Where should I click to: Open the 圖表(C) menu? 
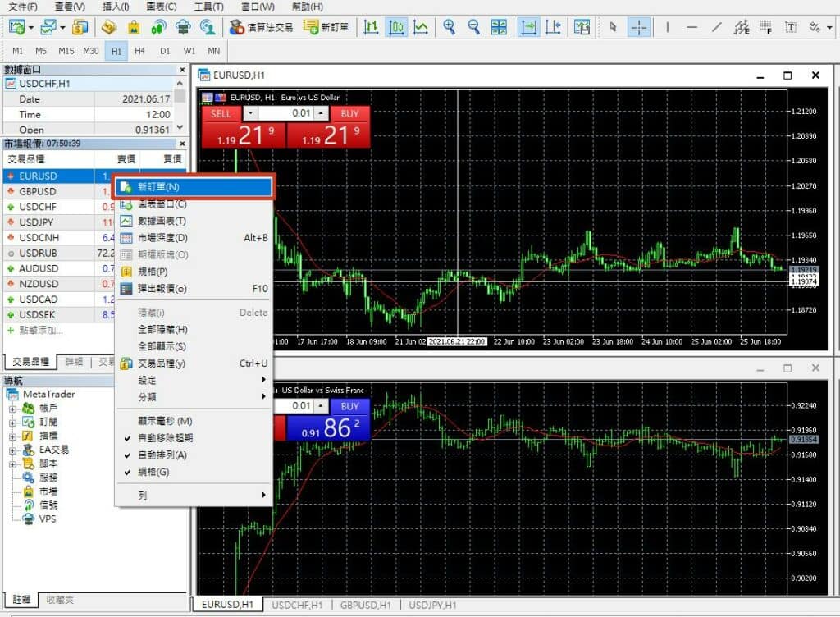click(162, 7)
